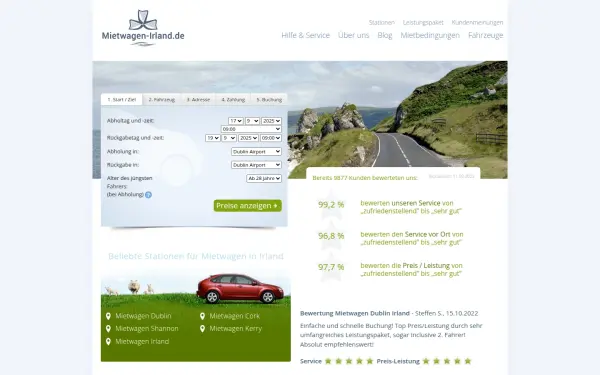Select the 1. Start / Ziel tab
Image resolution: width=600 pixels, height=375 pixels.
[122, 99]
